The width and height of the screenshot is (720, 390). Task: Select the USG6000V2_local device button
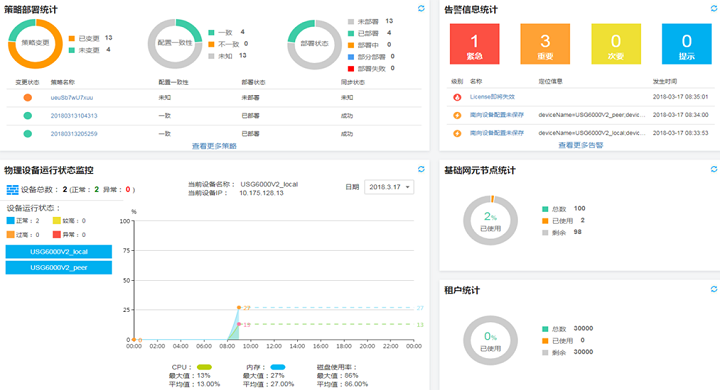[x=59, y=252]
